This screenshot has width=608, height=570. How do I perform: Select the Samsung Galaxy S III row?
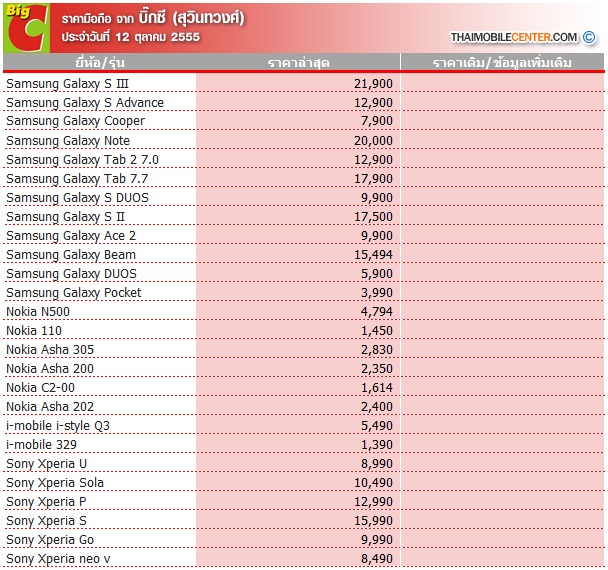coord(304,83)
